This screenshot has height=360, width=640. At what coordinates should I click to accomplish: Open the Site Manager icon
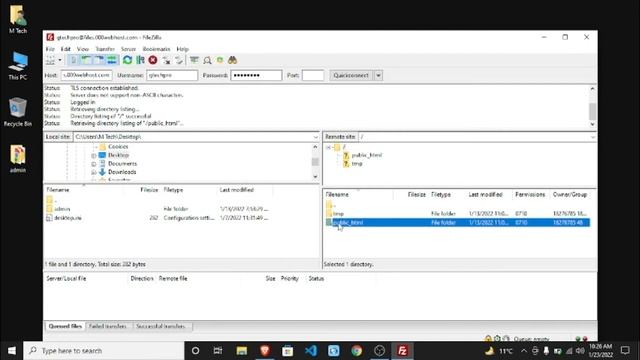click(x=50, y=60)
